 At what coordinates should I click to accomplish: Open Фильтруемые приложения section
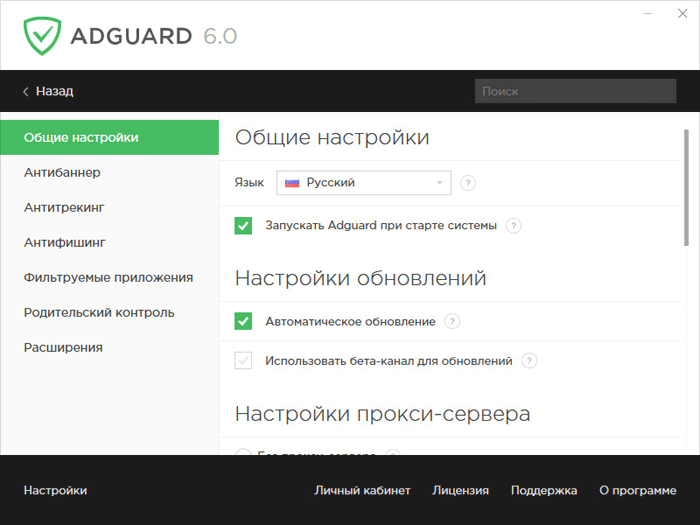[x=108, y=278]
